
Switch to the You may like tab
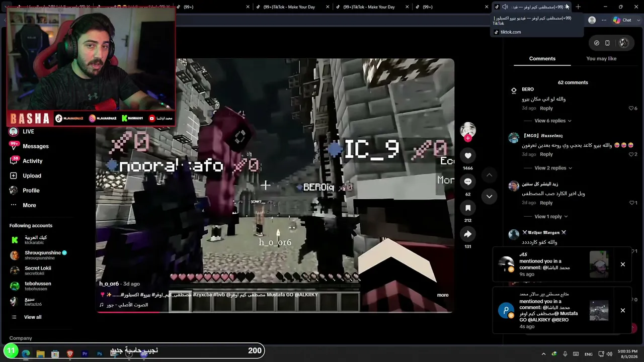click(x=601, y=59)
